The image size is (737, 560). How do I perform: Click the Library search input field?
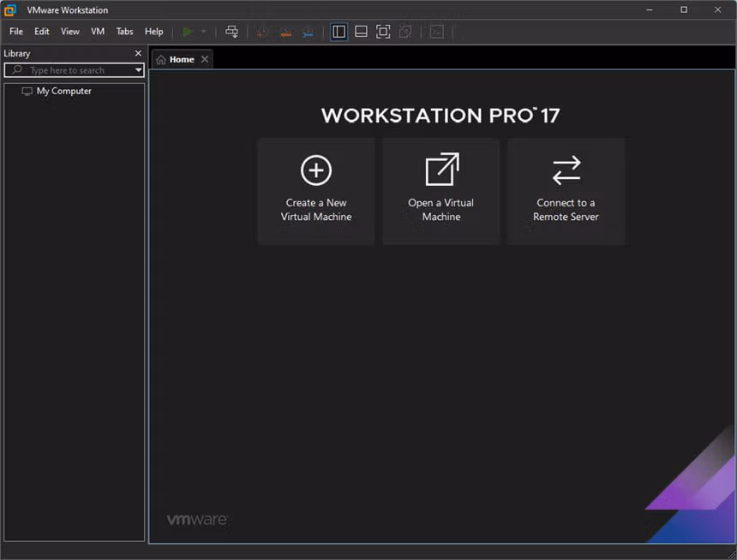74,70
